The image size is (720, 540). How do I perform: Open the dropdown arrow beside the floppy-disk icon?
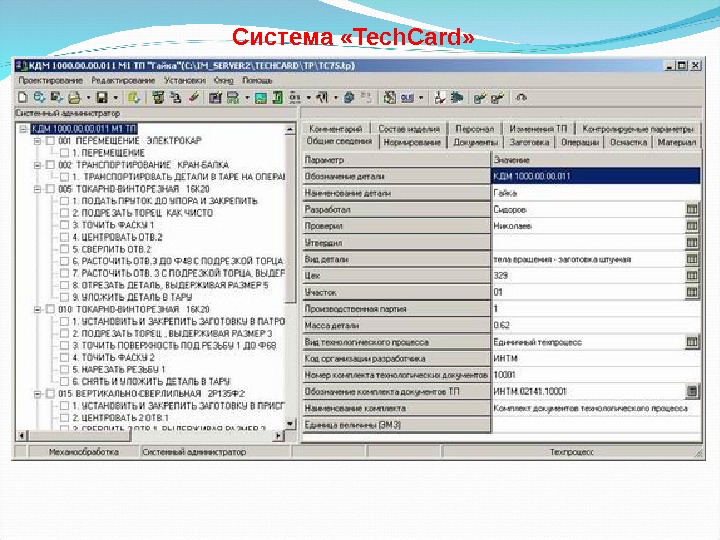click(115, 98)
